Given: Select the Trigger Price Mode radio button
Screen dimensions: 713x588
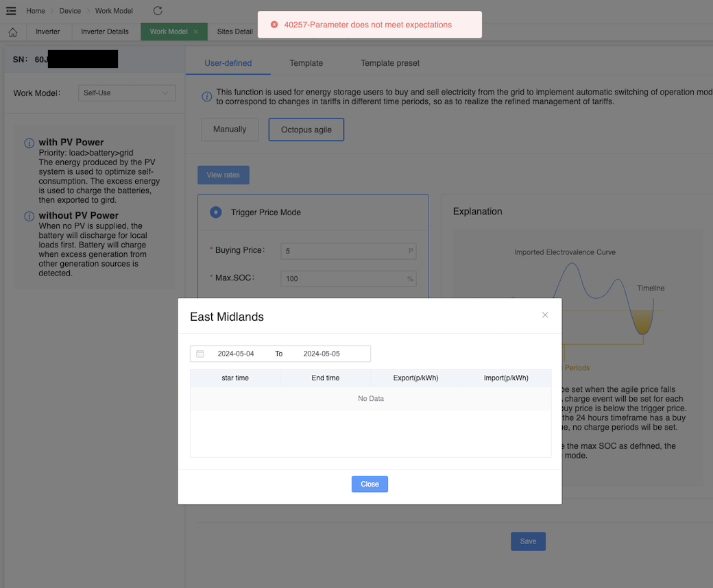Looking at the screenshot, I should point(216,212).
